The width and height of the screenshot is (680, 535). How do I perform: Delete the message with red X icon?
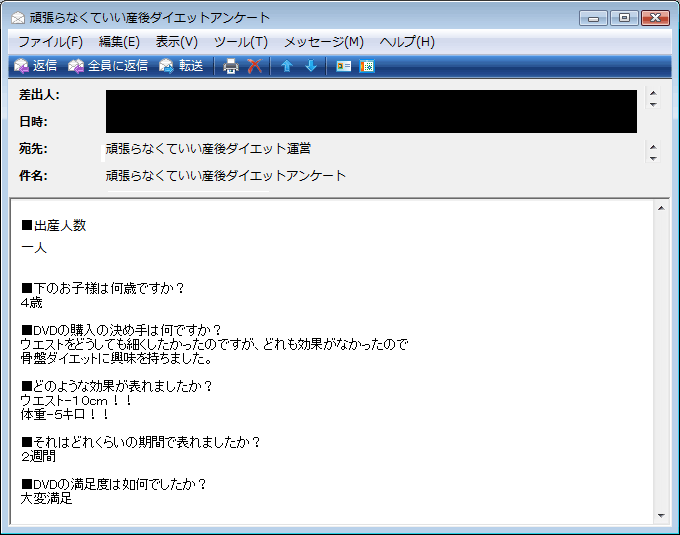[255, 66]
